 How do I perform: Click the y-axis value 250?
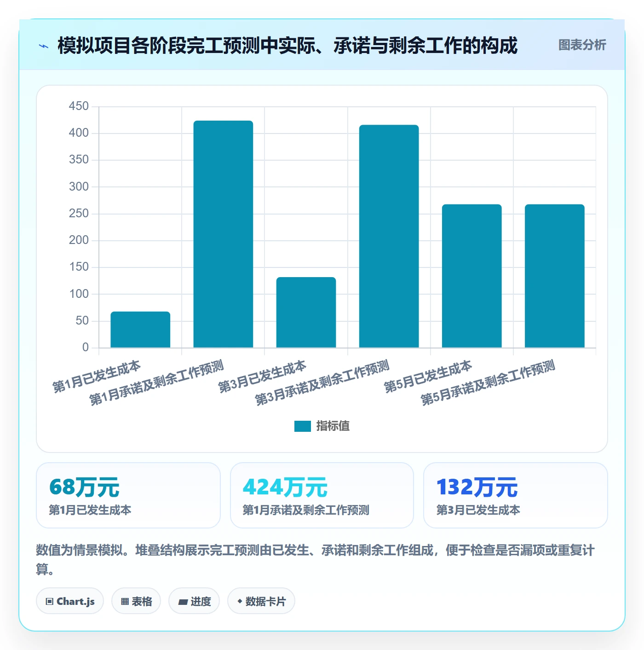79,214
